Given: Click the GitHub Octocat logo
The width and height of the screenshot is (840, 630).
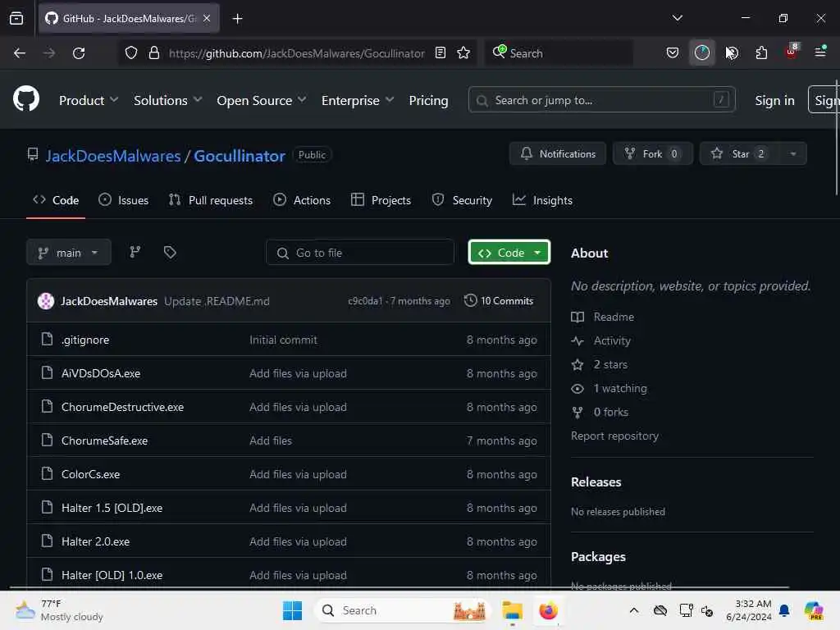Looking at the screenshot, I should 25,99.
